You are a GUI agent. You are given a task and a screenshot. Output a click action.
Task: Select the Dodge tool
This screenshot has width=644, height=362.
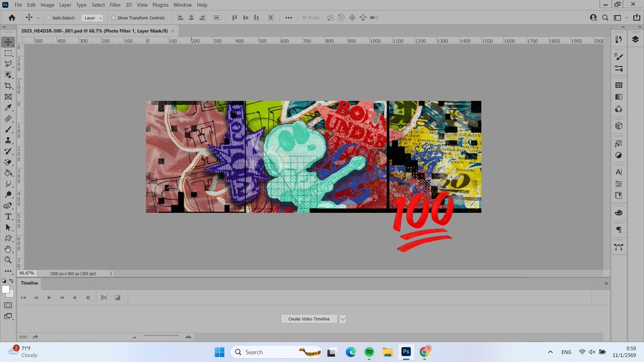(x=8, y=195)
